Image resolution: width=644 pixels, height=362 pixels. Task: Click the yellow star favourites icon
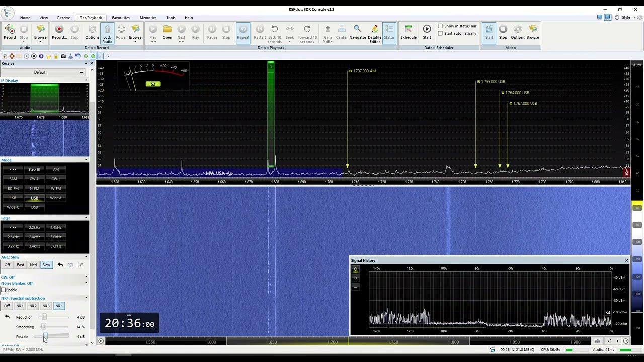48,56
